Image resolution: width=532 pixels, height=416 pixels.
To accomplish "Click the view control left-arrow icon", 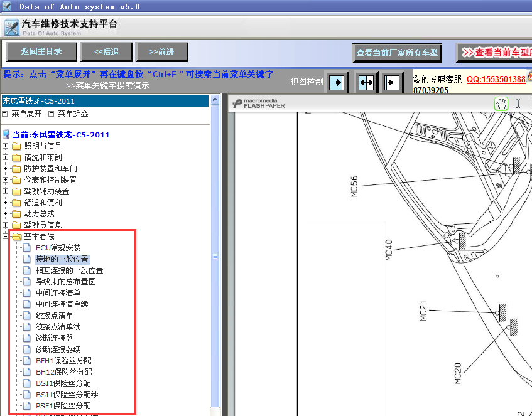I will click(392, 82).
